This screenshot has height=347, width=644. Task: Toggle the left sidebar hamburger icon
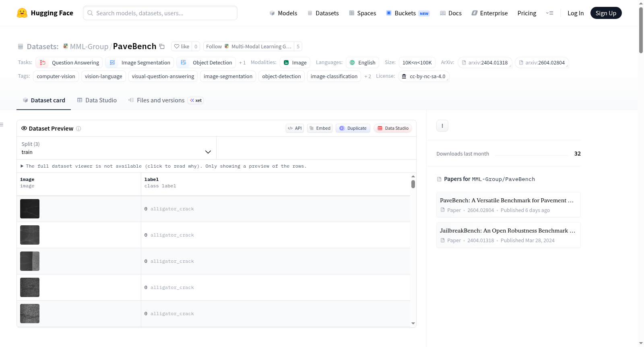pos(2,125)
